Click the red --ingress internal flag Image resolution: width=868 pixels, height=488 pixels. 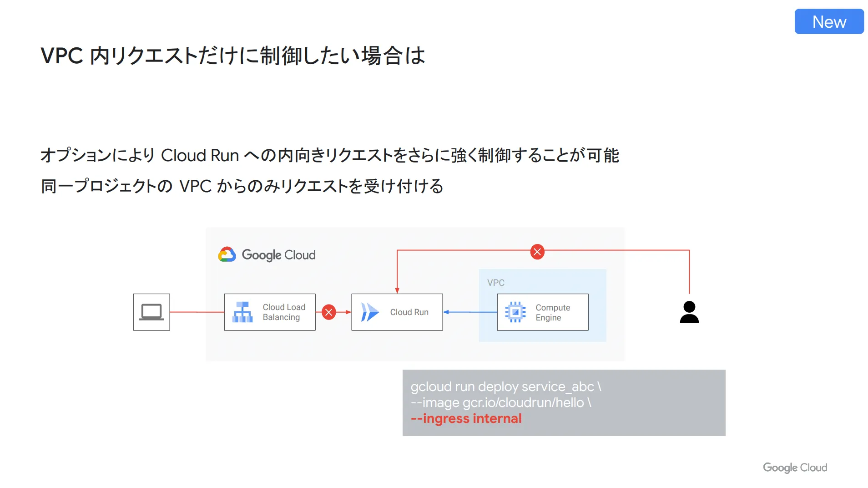466,418
